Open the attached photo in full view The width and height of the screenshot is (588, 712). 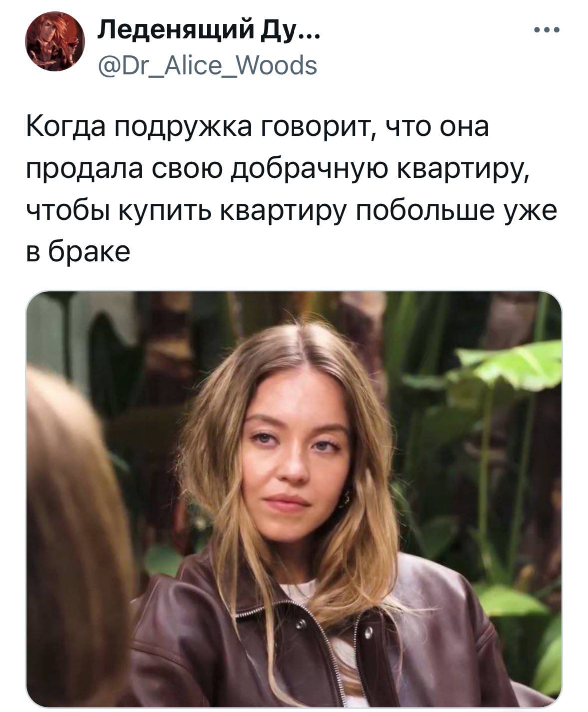point(294,499)
